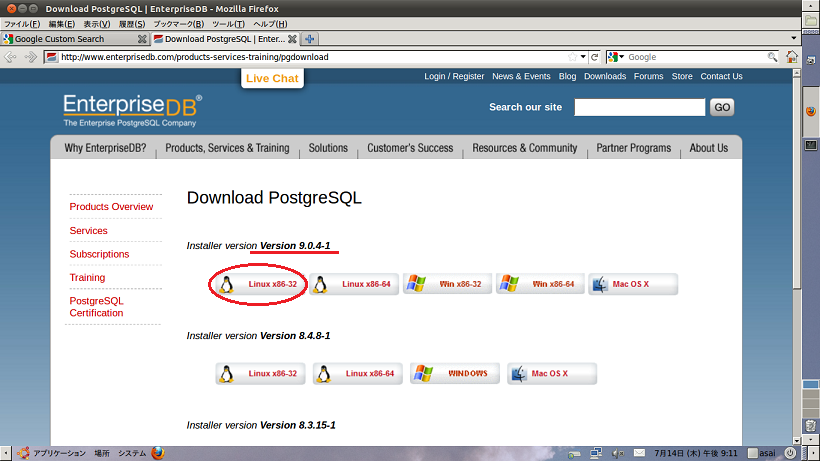The width and height of the screenshot is (820, 461).
Task: Open the ヘルプ(H) menu
Action: (x=270, y=24)
